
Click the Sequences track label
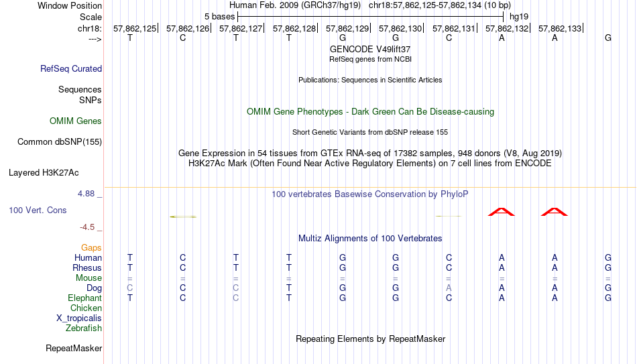click(x=80, y=89)
